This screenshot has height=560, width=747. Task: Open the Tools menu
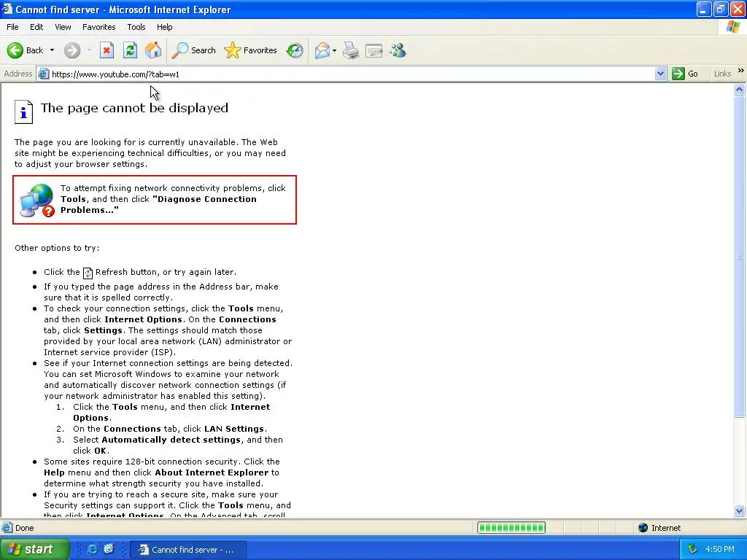click(x=136, y=27)
